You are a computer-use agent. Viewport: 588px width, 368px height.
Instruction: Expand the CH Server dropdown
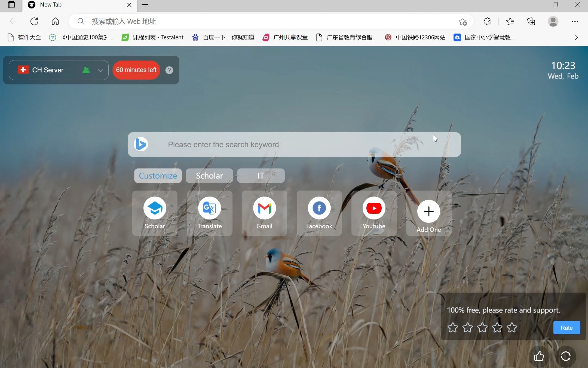pyautogui.click(x=100, y=70)
